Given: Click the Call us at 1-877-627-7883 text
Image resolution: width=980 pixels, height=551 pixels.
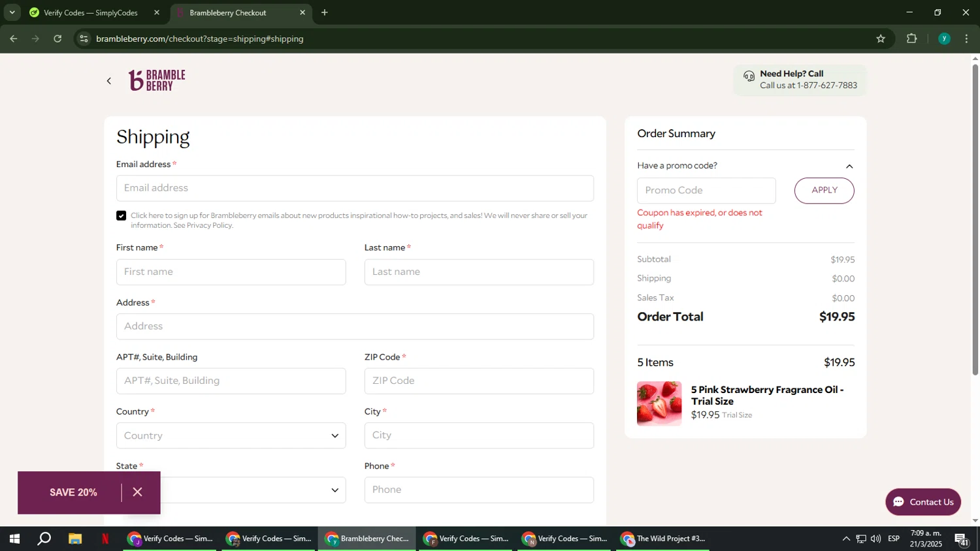Looking at the screenshot, I should click(x=808, y=86).
